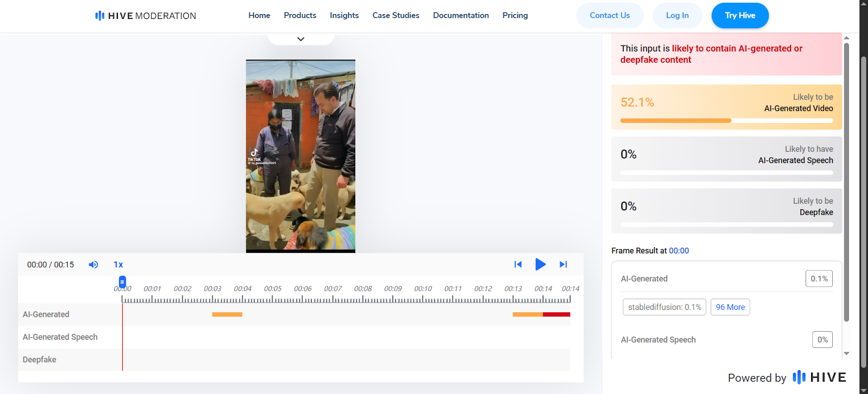Click the blue timeline playhead handle
The width and height of the screenshot is (868, 394).
click(x=123, y=282)
